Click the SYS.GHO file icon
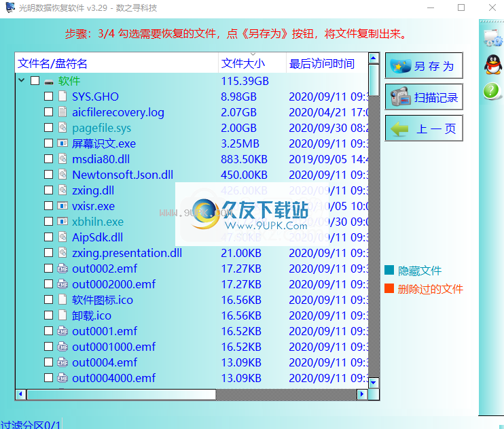The image size is (504, 429). (x=62, y=96)
